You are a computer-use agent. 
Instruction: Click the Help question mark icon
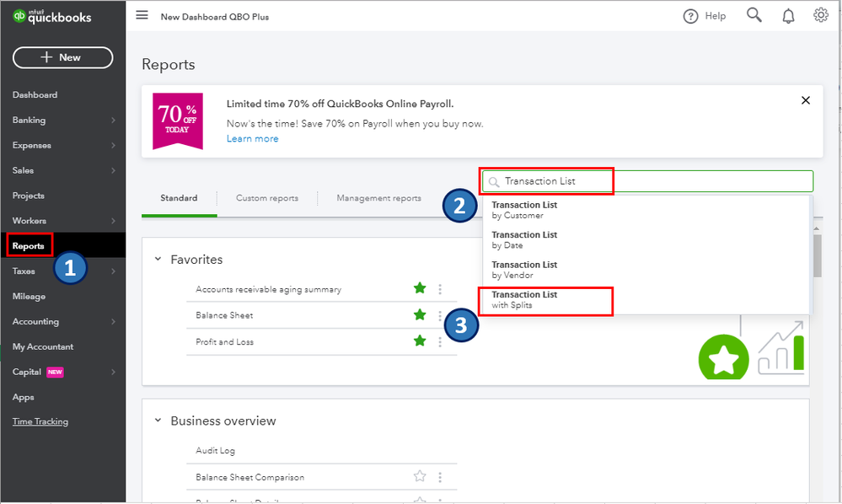692,15
